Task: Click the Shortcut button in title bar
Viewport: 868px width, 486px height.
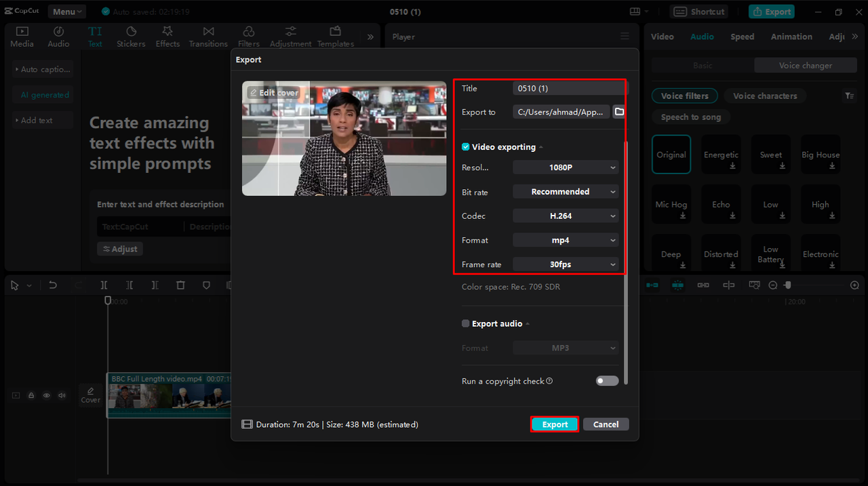Action: coord(700,12)
